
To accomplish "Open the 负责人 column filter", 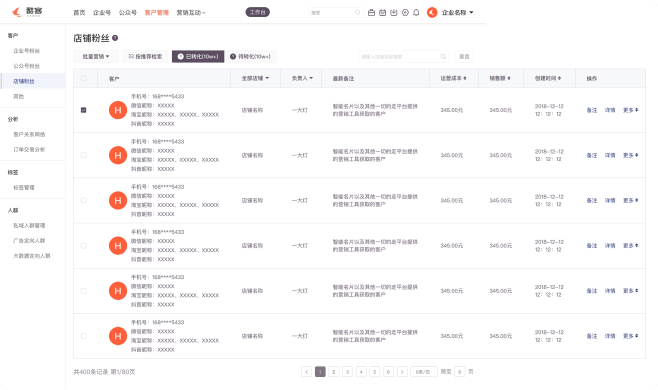I will [x=302, y=78].
